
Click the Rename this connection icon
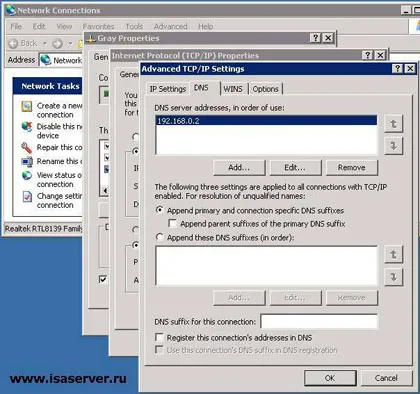click(x=27, y=161)
